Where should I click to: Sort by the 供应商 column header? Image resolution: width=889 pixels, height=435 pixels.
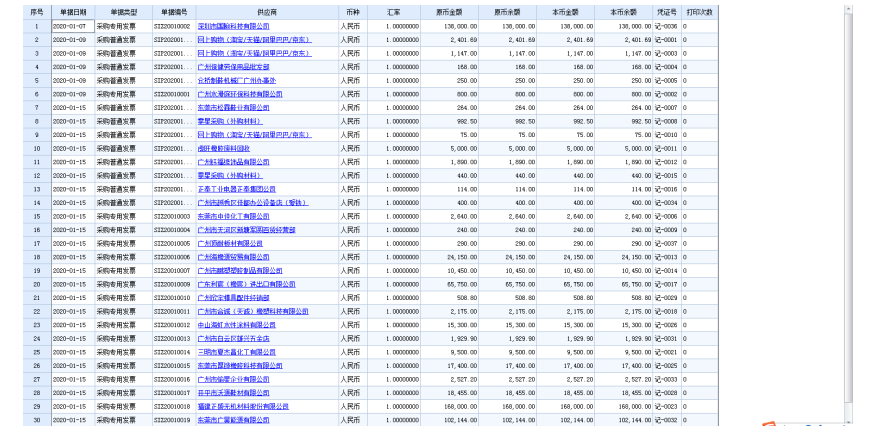268,12
